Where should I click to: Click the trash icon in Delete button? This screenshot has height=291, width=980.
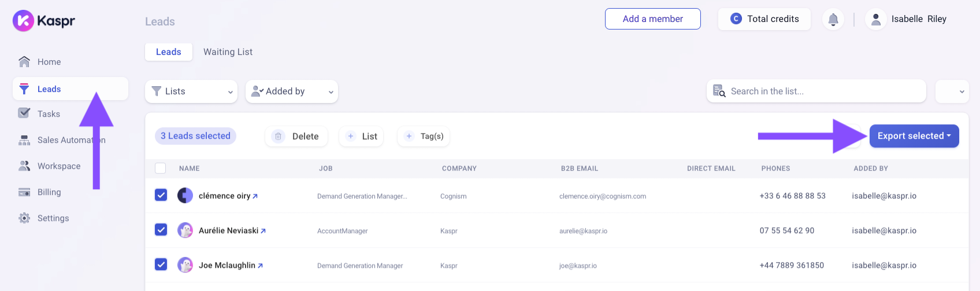279,137
